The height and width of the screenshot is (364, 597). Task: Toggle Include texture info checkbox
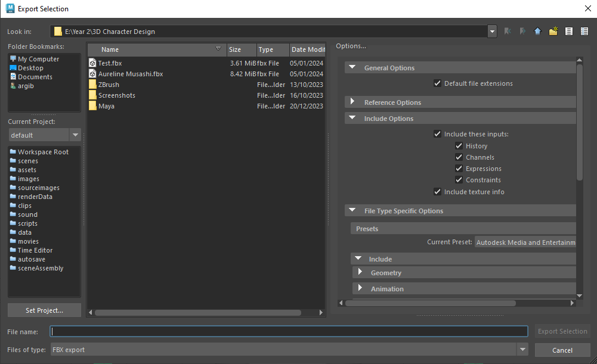(x=438, y=192)
